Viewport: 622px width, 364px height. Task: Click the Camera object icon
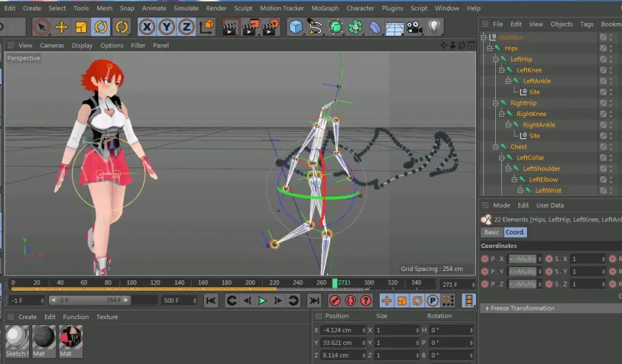point(414,27)
